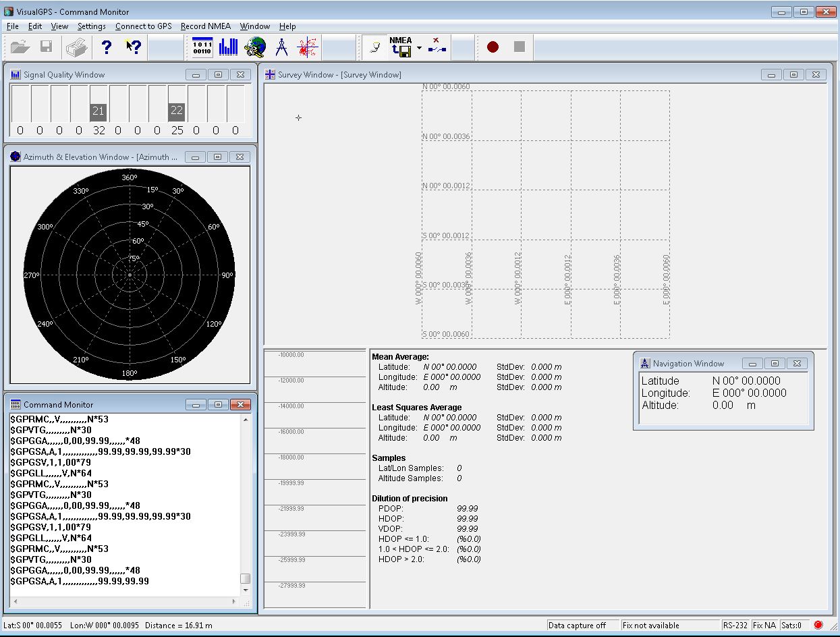840x637 pixels.
Task: Open the Edit menu
Action: [x=35, y=26]
